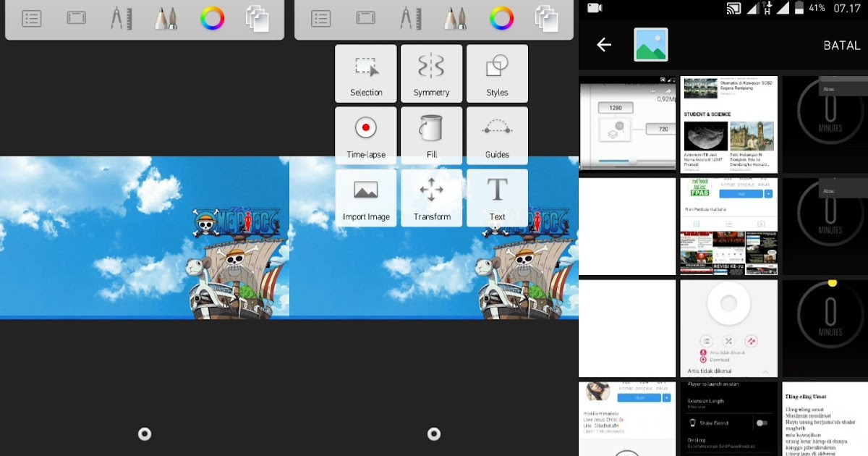The image size is (868, 456).
Task: Start Time-lapse recording
Action: coord(366,135)
